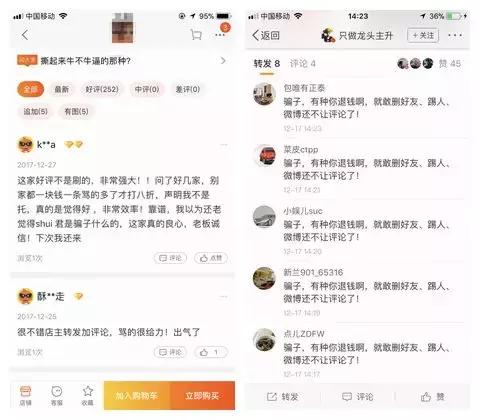Tap the 评论 comment icon in the bottom bar
480x420 pixels.
pyautogui.click(x=358, y=397)
